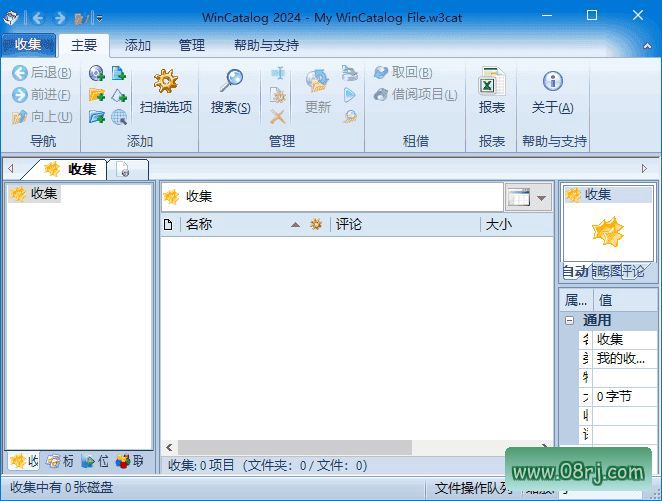The width and height of the screenshot is (662, 501).
Task: Click the stacked folders icon beside 更新
Action: (x=350, y=73)
